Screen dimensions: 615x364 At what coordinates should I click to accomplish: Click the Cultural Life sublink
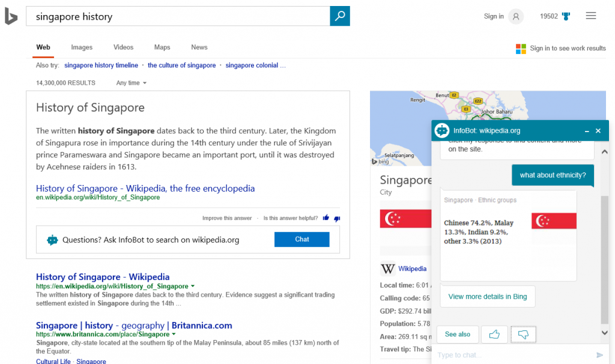pyautogui.click(x=53, y=361)
